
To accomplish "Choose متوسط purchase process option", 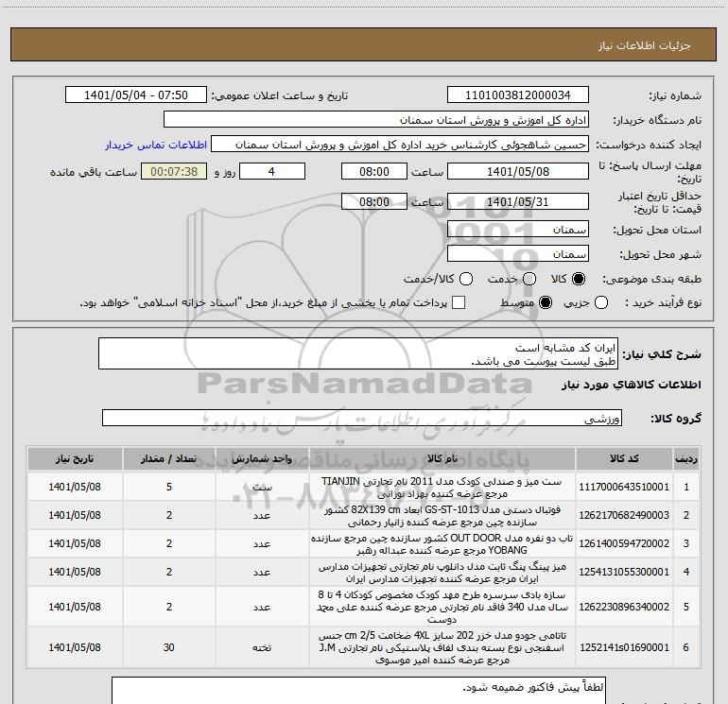I will [x=546, y=302].
